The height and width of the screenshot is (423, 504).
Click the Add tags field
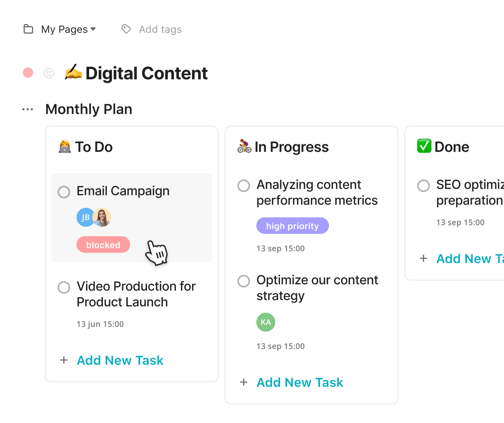160,29
